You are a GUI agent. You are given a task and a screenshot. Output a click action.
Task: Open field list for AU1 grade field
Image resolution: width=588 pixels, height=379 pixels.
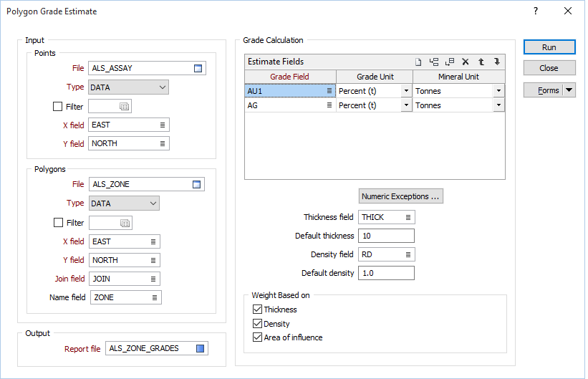pos(329,91)
